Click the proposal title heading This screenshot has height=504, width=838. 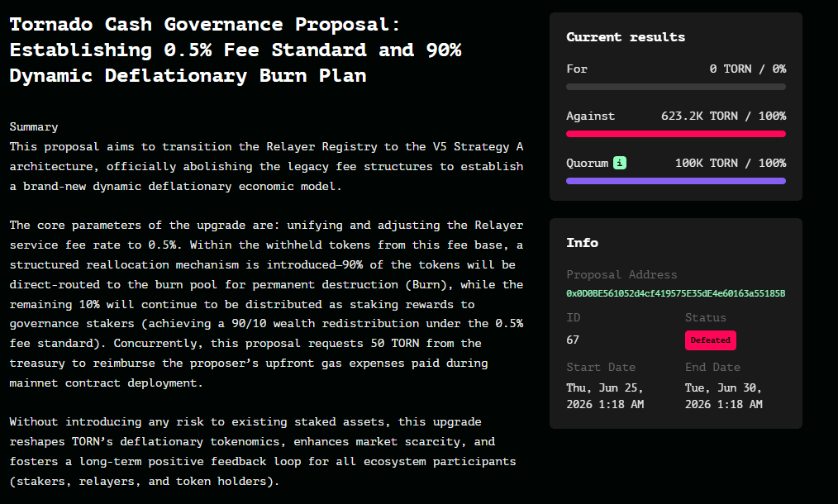click(x=236, y=50)
